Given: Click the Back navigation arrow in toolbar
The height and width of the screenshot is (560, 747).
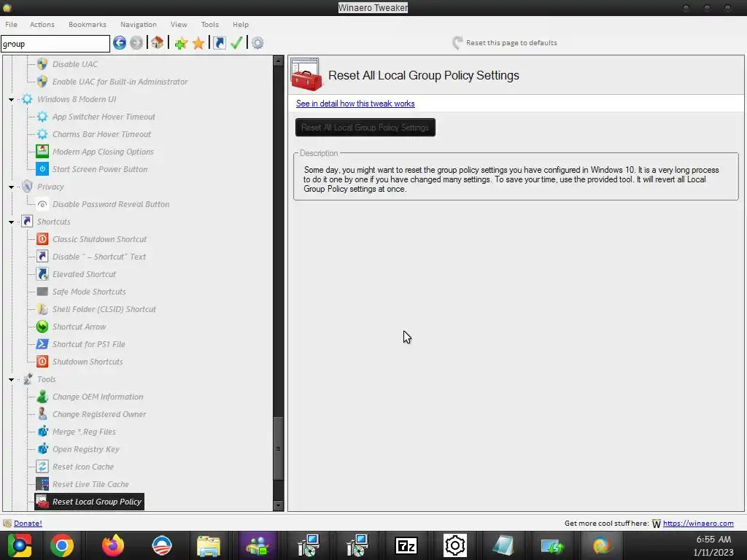Looking at the screenshot, I should (x=120, y=43).
